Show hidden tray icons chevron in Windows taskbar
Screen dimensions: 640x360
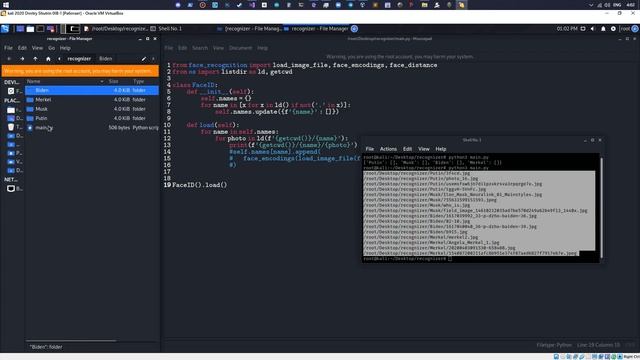point(591,5)
